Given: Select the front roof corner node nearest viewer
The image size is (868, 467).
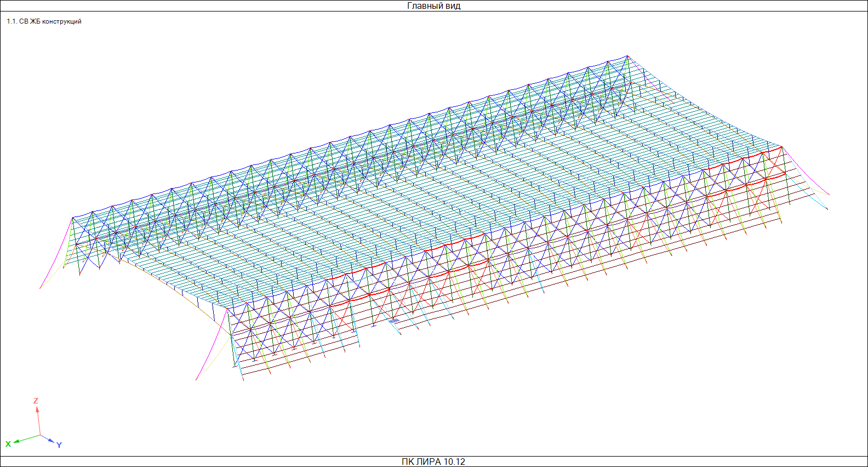Looking at the screenshot, I should (x=227, y=309).
